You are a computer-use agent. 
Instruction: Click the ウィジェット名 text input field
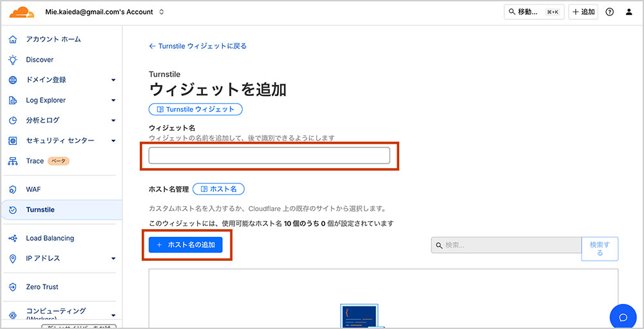pyautogui.click(x=269, y=156)
